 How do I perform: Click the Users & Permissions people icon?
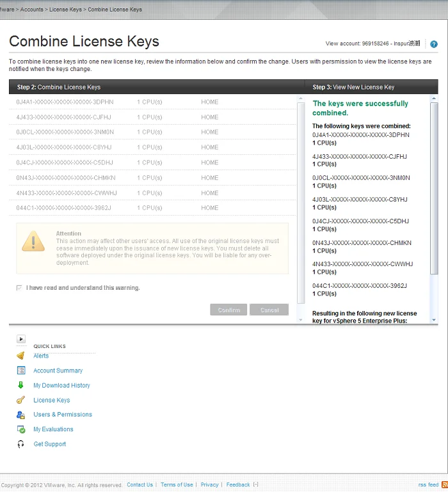coord(20,415)
